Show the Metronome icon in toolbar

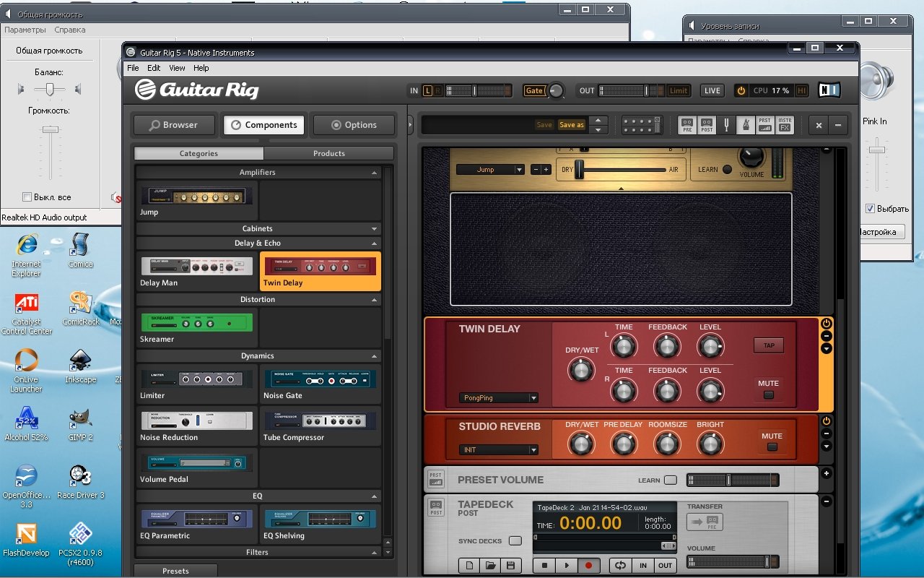pos(746,125)
